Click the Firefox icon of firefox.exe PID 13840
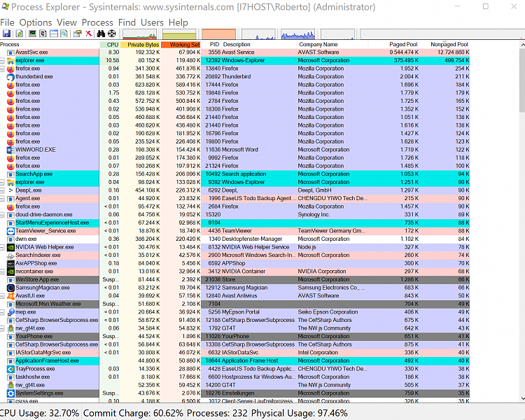 point(10,69)
